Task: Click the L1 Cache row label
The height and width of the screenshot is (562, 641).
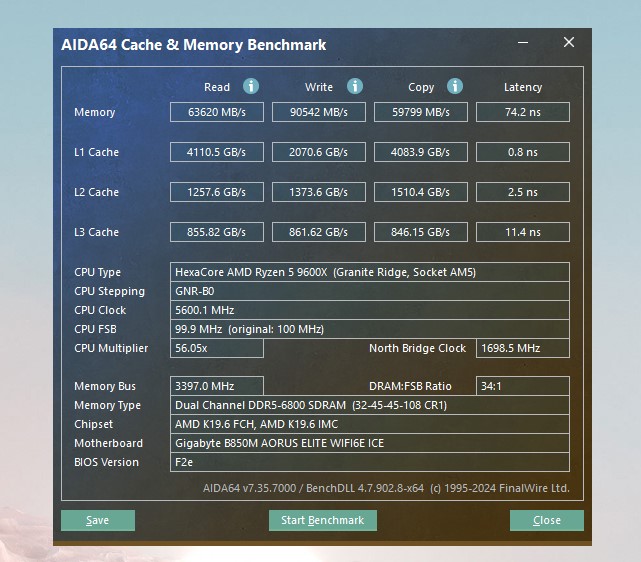Action: (96, 152)
